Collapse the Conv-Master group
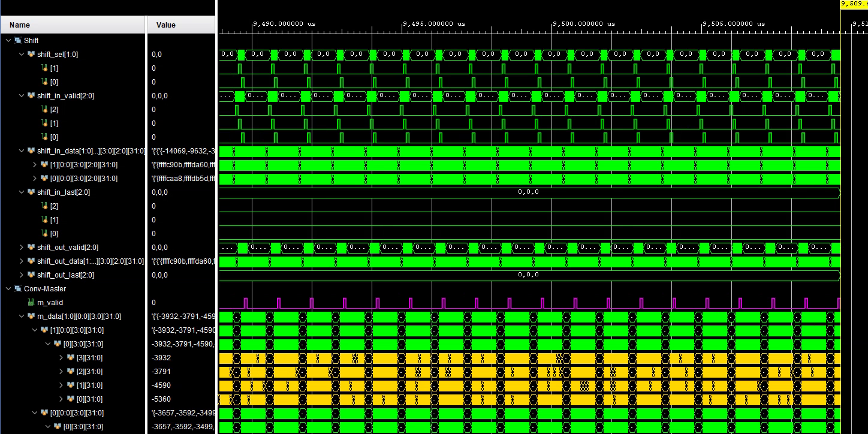The height and width of the screenshot is (434, 868). 8,289
